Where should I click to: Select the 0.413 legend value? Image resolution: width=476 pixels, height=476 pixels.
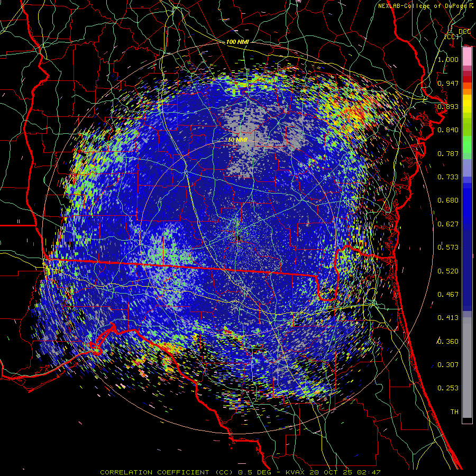(x=448, y=318)
